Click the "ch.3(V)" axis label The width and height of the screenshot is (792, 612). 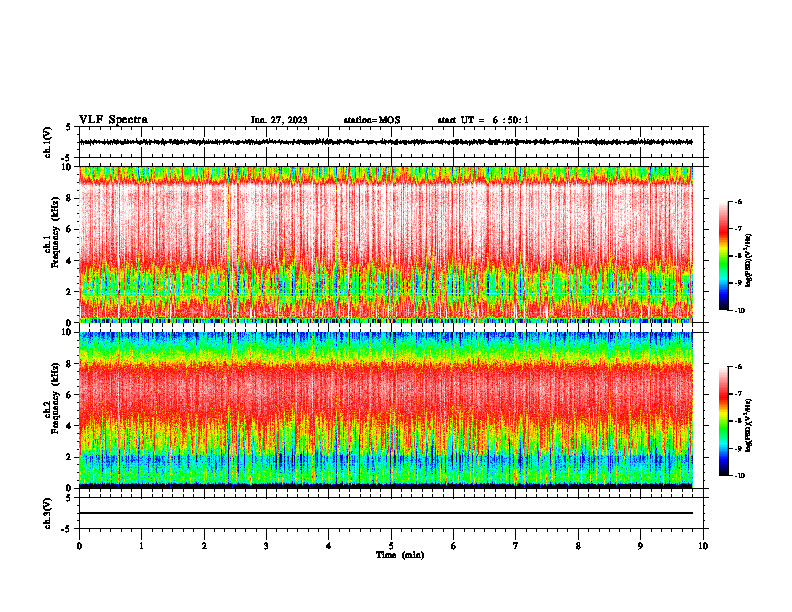(48, 513)
